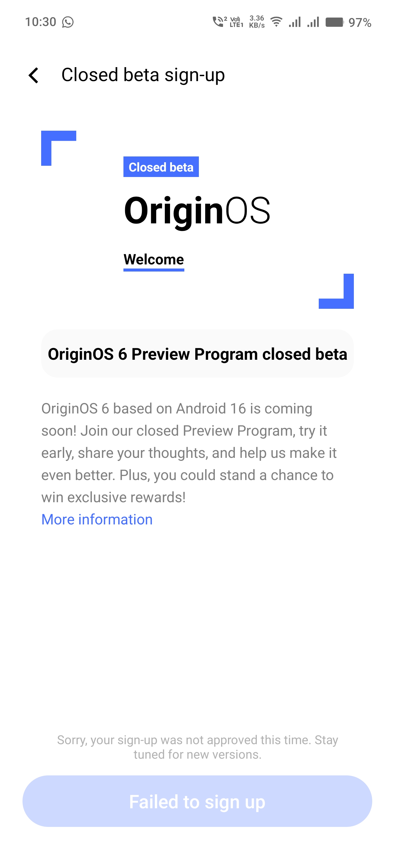Tap the 10:30 clock in status bar

point(41,22)
